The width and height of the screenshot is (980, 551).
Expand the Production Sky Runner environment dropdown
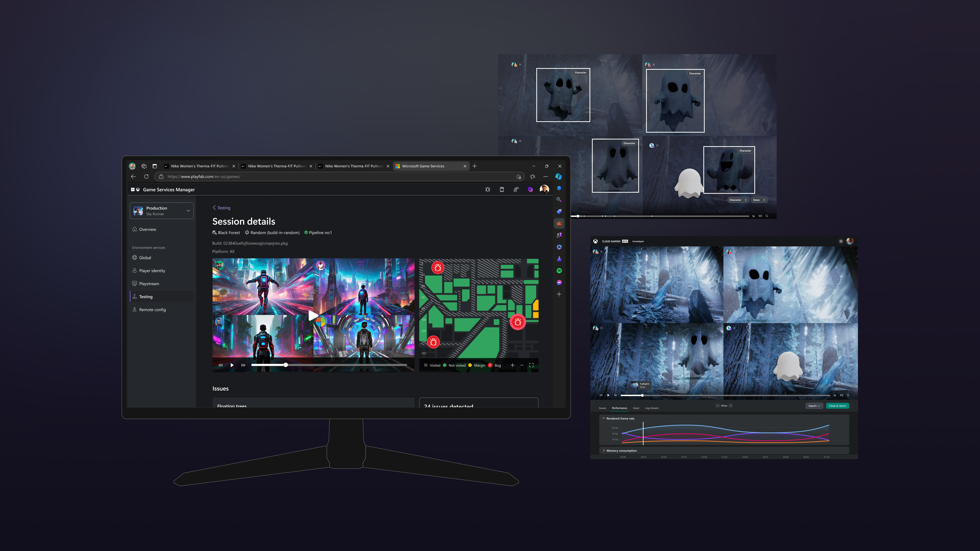coord(188,211)
